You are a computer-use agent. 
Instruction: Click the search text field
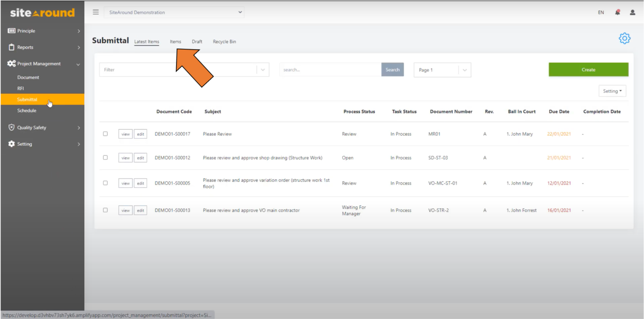point(330,70)
